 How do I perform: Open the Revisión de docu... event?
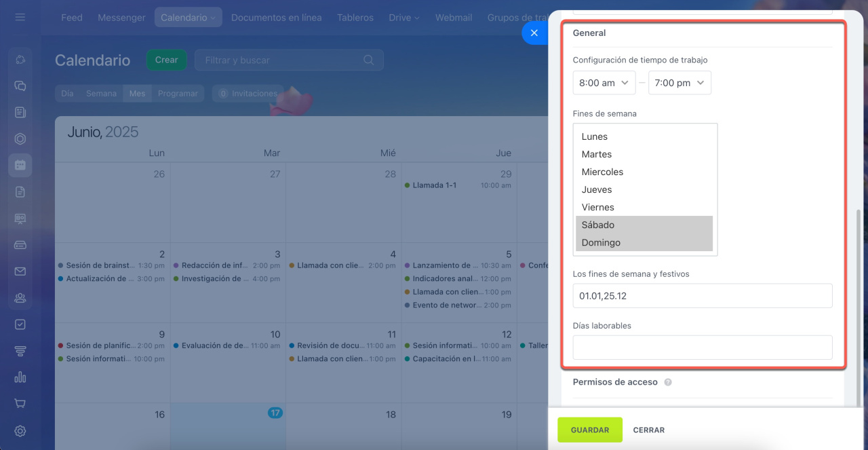pos(342,345)
